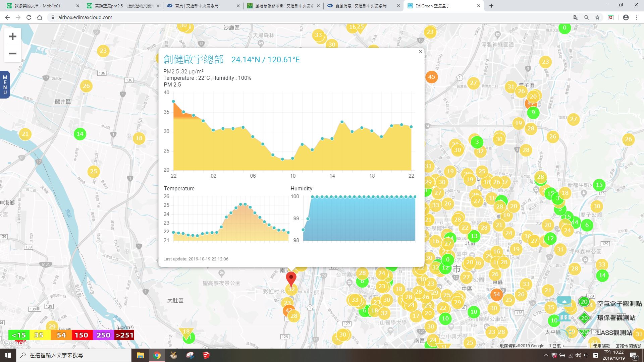
Task: Click the Chrome taskbar icon
Action: [x=157, y=355]
